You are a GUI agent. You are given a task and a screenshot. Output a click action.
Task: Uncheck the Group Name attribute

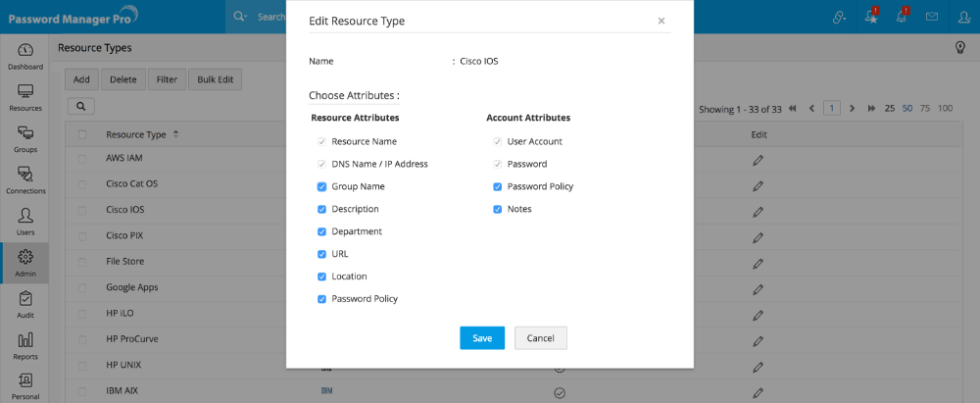(321, 186)
